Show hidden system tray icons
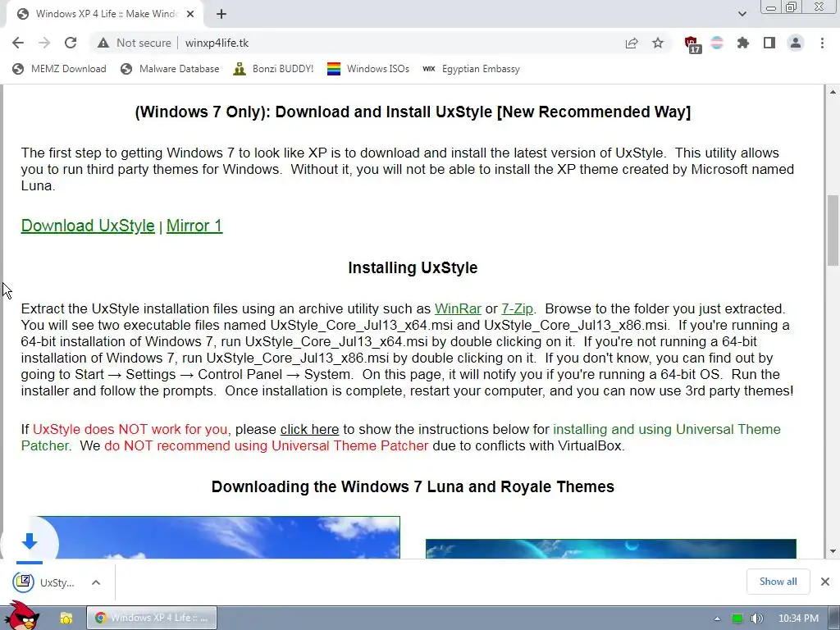The width and height of the screenshot is (840, 630). click(717, 619)
